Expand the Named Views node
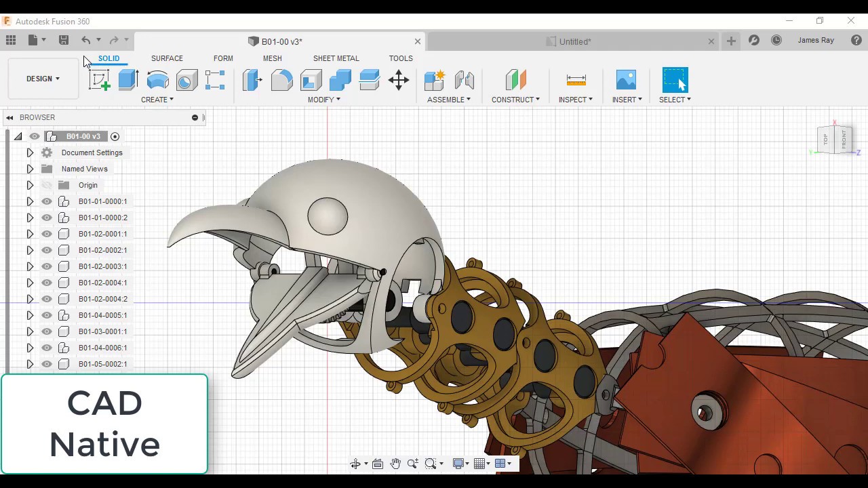Screen dimensions: 868x488 [30, 169]
